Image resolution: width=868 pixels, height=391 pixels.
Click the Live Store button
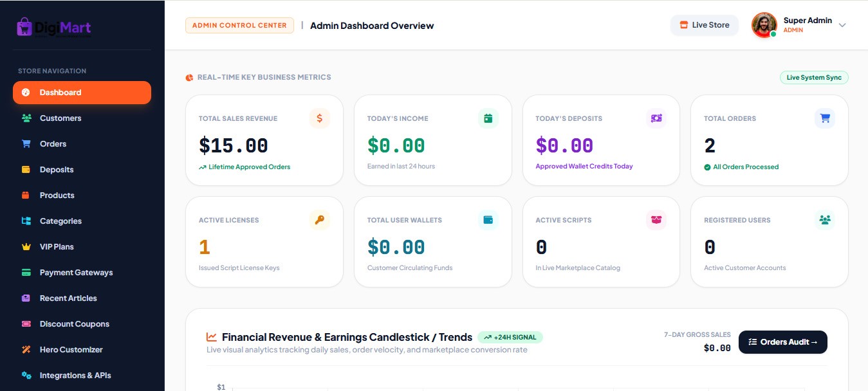(x=705, y=25)
